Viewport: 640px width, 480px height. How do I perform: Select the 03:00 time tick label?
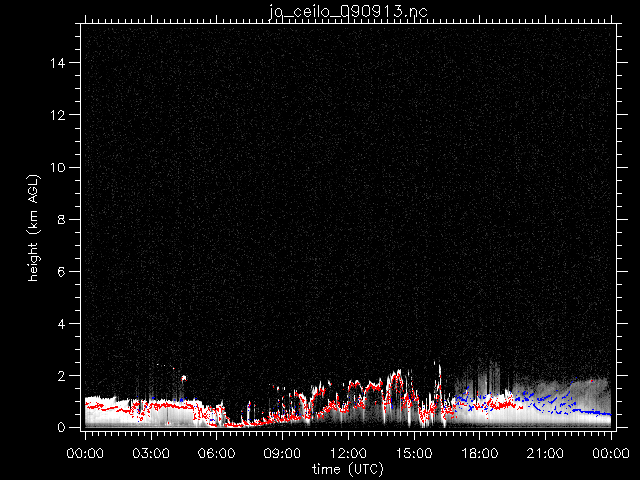[x=150, y=454]
